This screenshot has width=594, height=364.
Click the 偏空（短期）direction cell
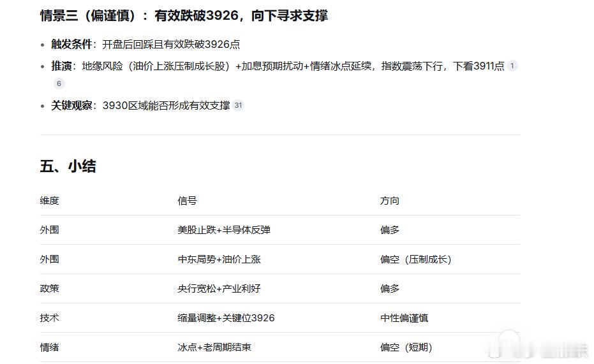[406, 347]
